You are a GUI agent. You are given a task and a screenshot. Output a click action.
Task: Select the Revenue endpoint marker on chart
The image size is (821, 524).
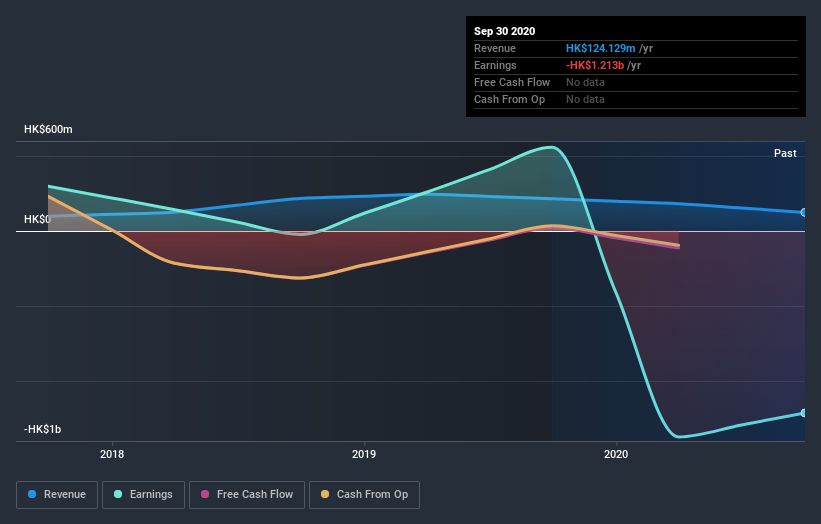(x=804, y=213)
